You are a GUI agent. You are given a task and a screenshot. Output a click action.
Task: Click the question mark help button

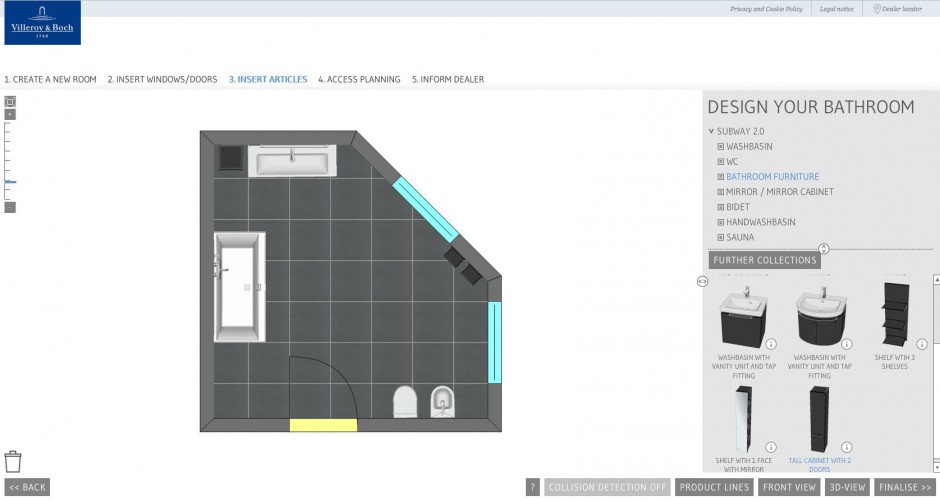click(533, 487)
